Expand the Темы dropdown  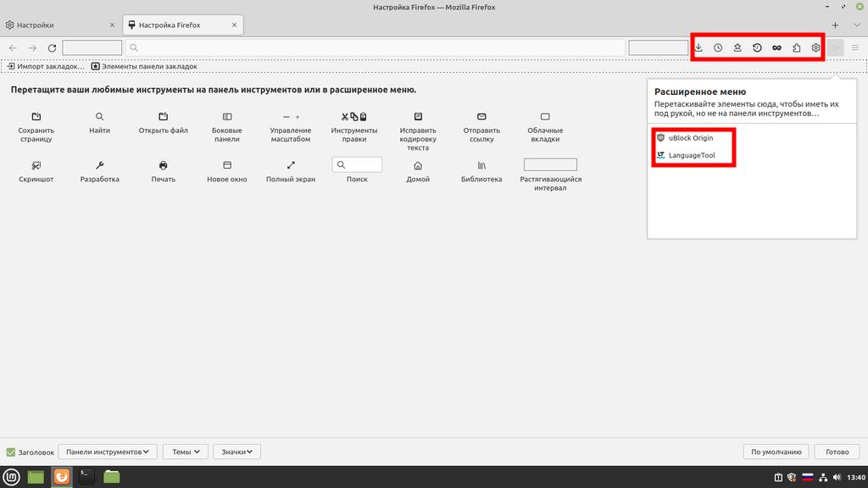[x=186, y=452]
